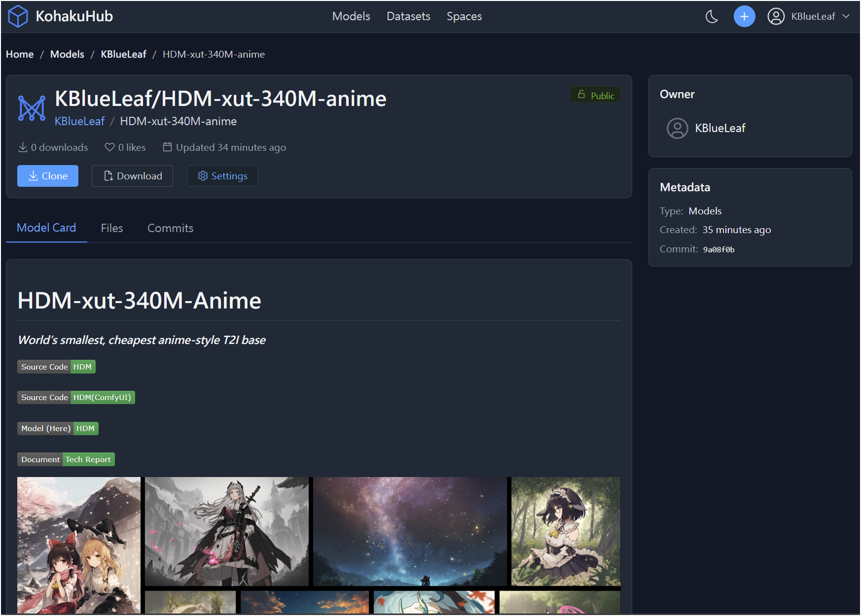Open the starry night sky sample image

410,531
